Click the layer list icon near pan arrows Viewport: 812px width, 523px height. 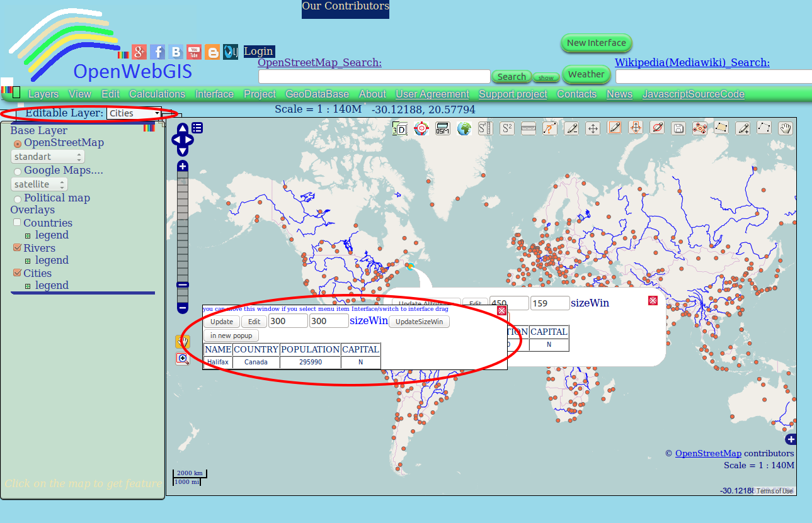click(197, 128)
